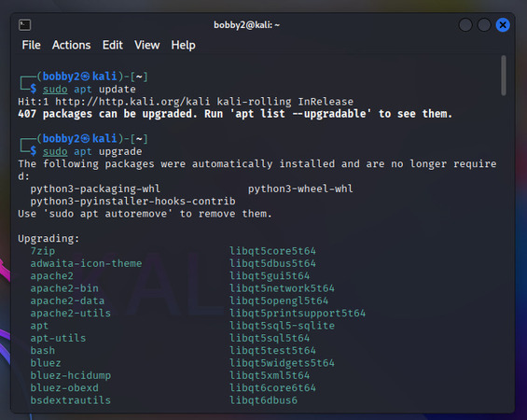This screenshot has height=420, width=527.
Task: Select 'python3-wheel-whl' package name
Action: click(300, 189)
